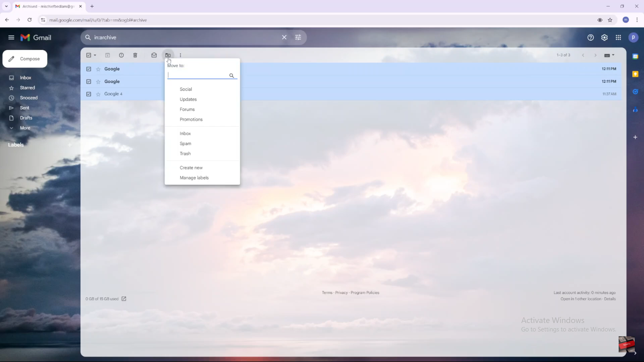Open Program Policies link
The width and height of the screenshot is (644, 362).
coord(365,293)
